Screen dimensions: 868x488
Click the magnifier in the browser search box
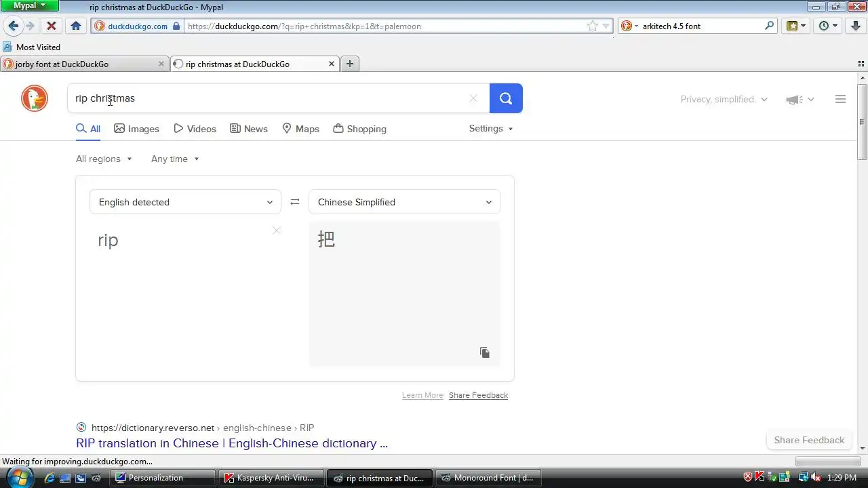(x=770, y=26)
